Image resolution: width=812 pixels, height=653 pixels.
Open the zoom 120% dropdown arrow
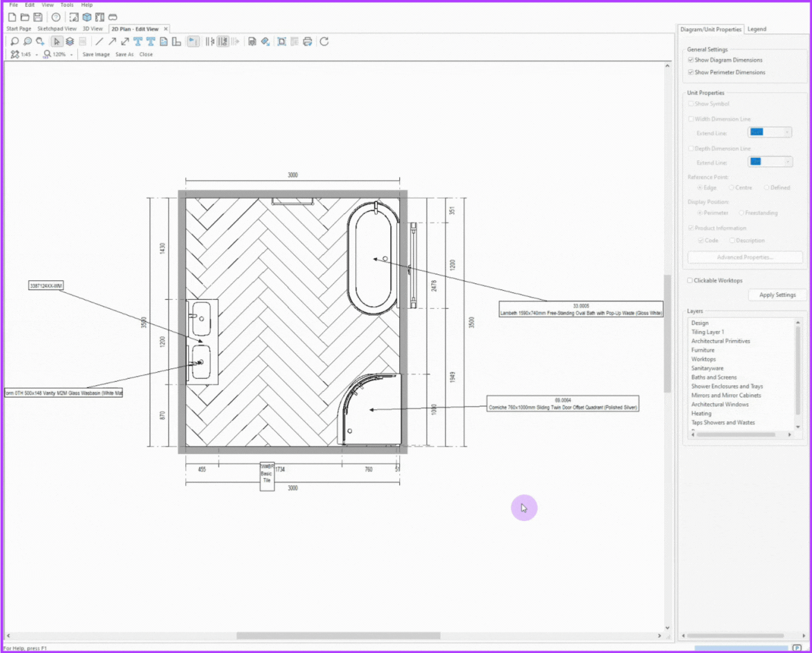tap(71, 55)
